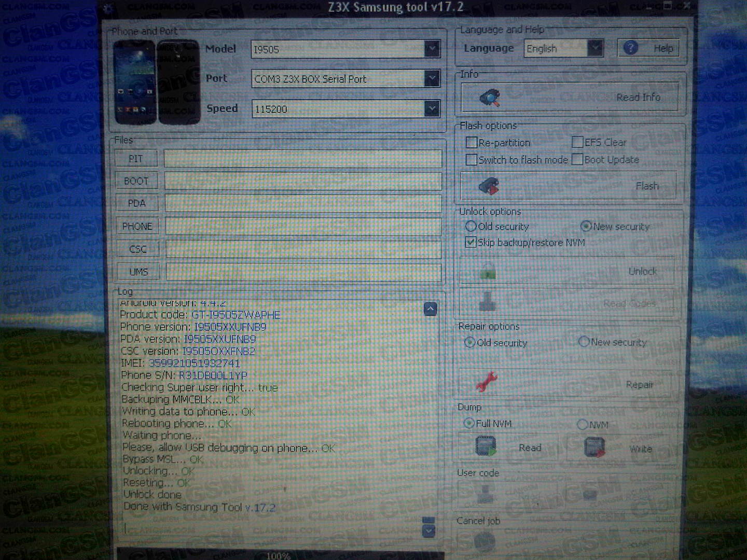Select New security under Repair options

click(584, 342)
